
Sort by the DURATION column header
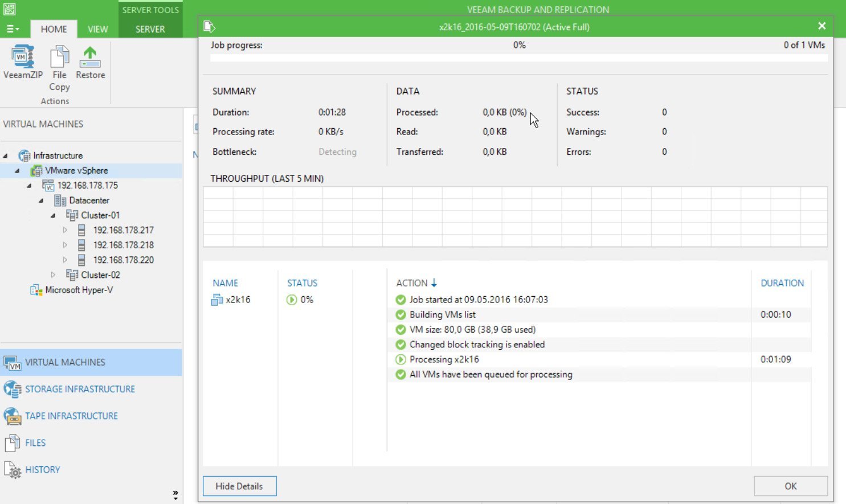click(x=782, y=283)
